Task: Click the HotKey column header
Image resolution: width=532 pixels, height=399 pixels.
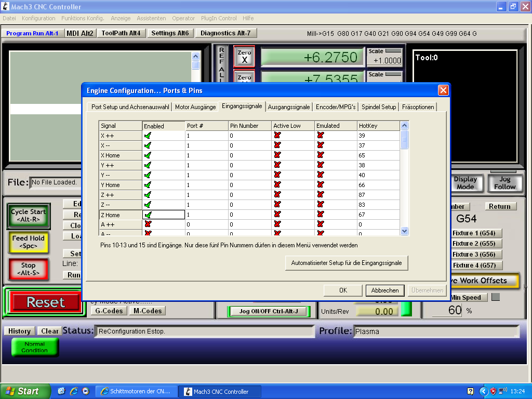Action: pyautogui.click(x=378, y=126)
